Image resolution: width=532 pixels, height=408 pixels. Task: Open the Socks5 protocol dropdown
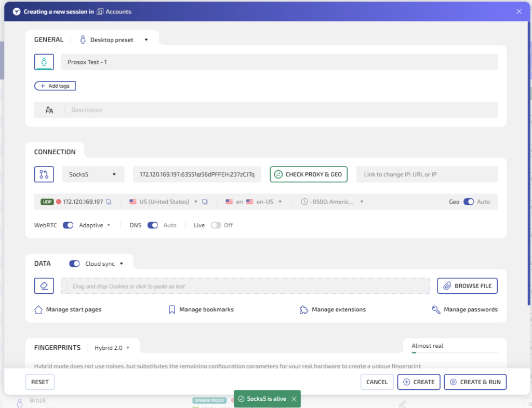pos(93,174)
